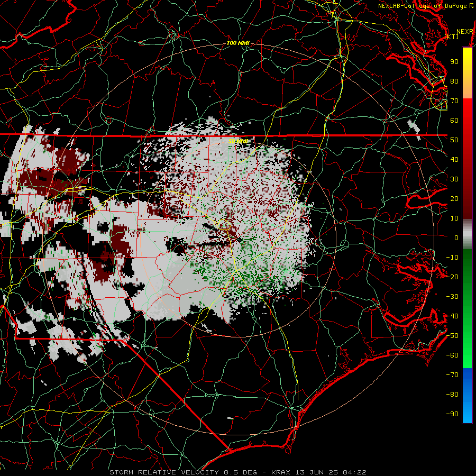The image size is (476, 476).
Task: Click the -20 value on velocity scale
Action: [x=452, y=277]
